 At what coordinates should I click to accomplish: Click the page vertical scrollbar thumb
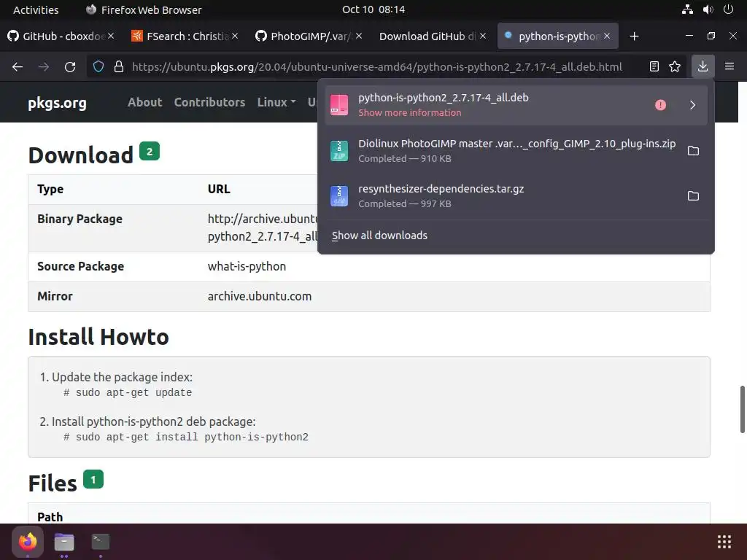[742, 409]
